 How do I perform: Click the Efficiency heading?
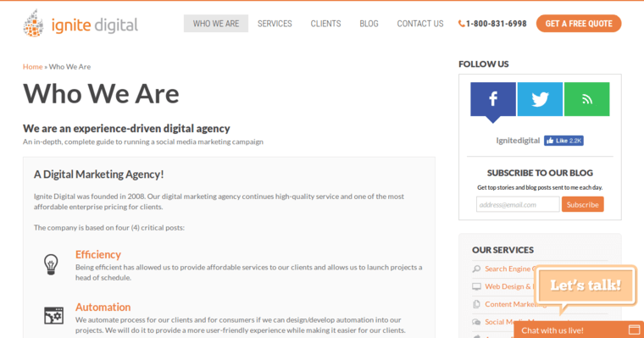tap(98, 255)
